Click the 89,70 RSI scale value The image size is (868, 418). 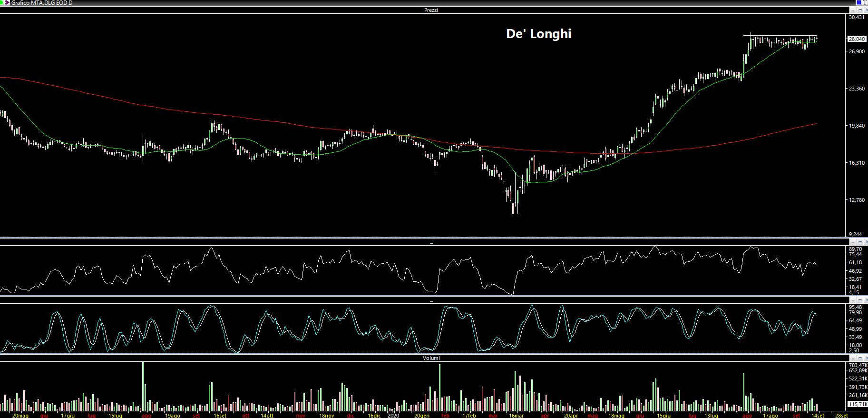[855, 249]
